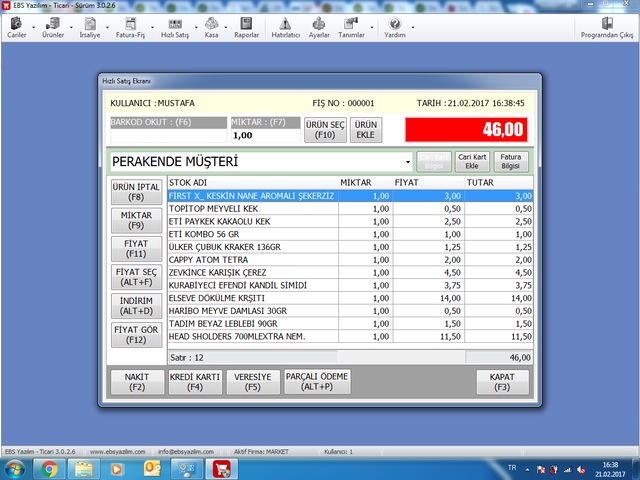Open the Raporlar toolbar icon
The height and width of the screenshot is (480, 640).
(x=246, y=27)
